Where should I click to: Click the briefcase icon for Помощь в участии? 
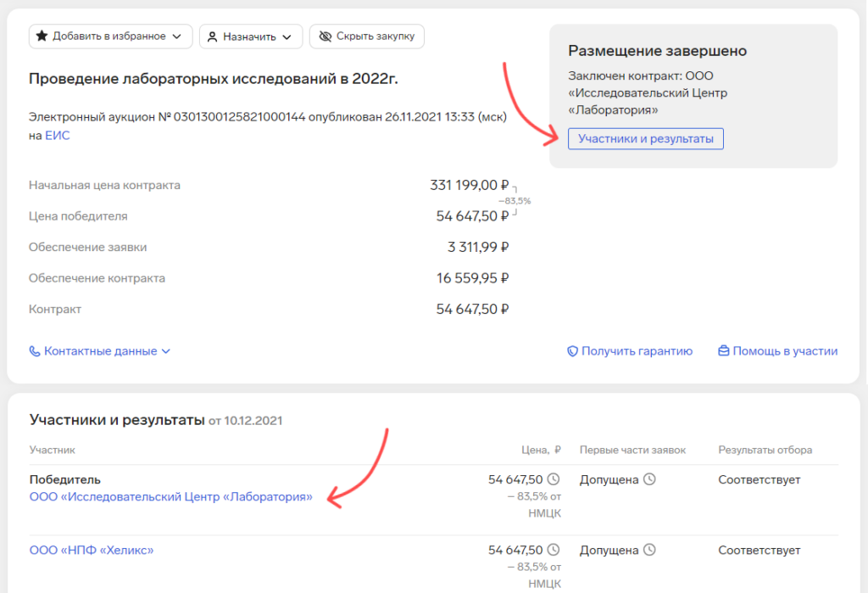pos(723,351)
